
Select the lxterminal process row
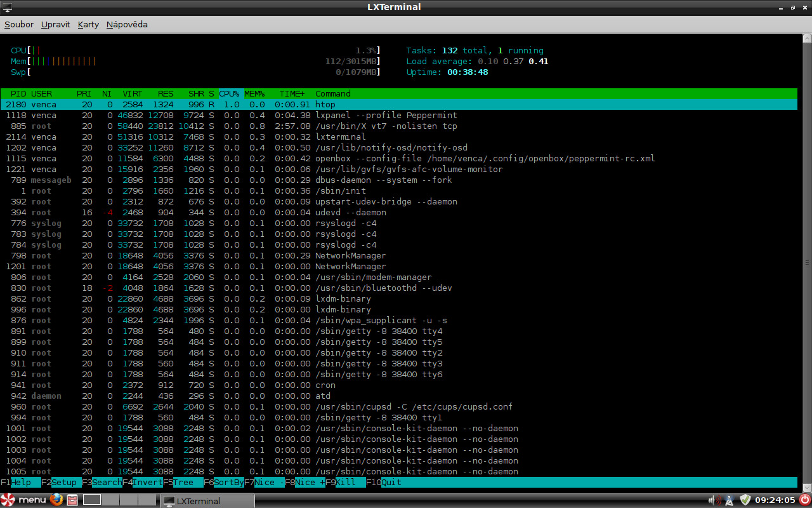point(398,137)
